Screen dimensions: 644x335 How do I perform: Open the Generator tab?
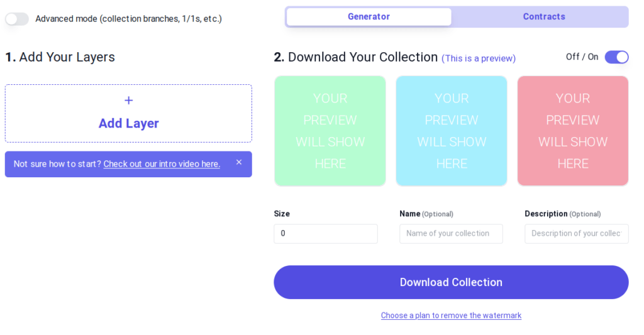369,17
